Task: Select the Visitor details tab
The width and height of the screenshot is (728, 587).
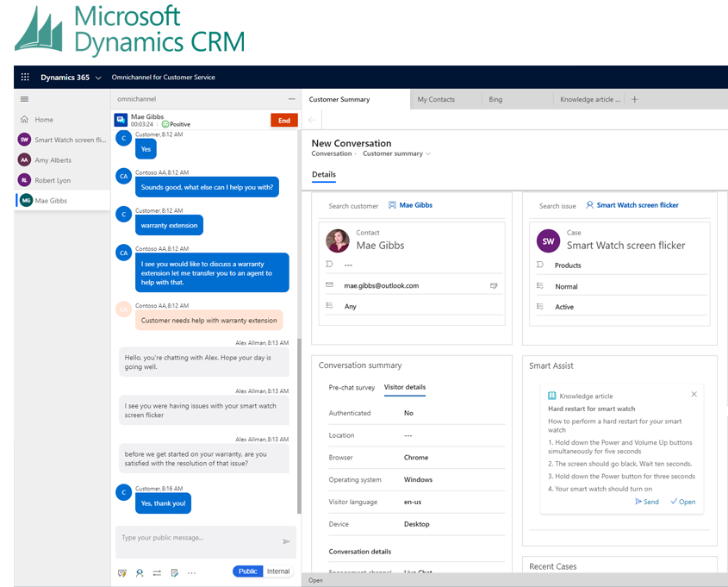Action: (x=404, y=387)
